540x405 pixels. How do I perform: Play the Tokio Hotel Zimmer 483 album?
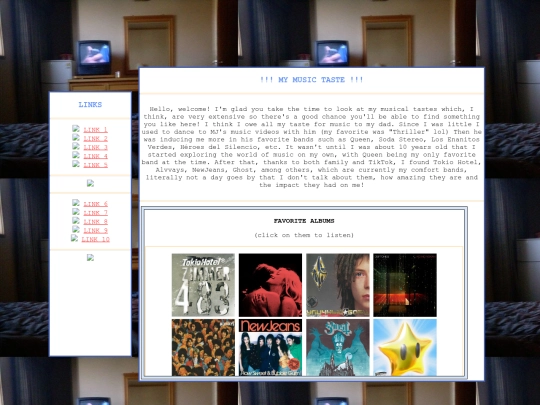(203, 285)
